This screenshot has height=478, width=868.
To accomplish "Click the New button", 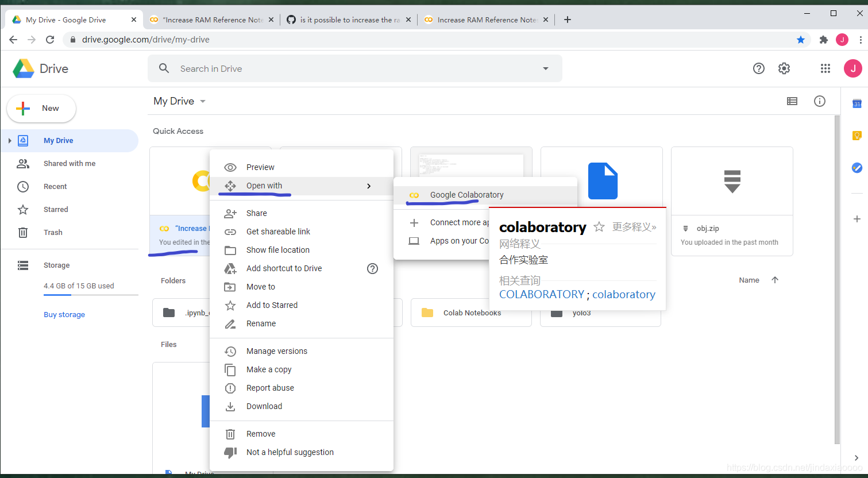I will click(x=41, y=109).
